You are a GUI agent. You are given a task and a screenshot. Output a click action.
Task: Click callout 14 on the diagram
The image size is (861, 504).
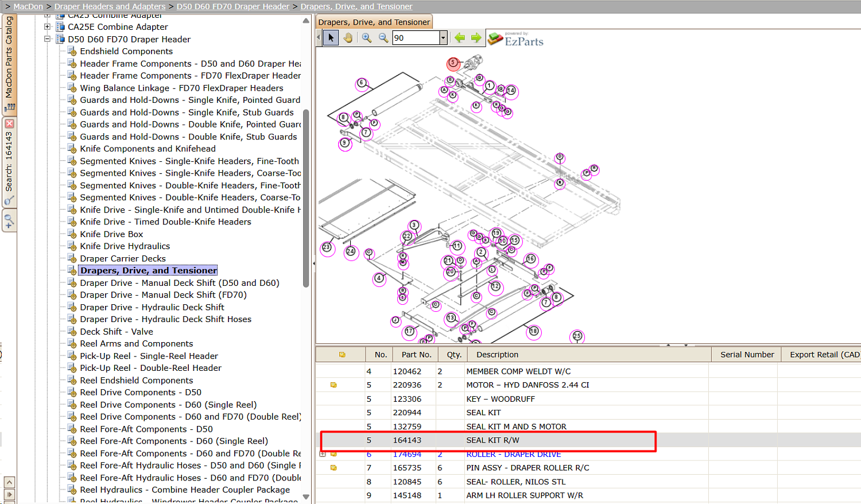pyautogui.click(x=511, y=91)
